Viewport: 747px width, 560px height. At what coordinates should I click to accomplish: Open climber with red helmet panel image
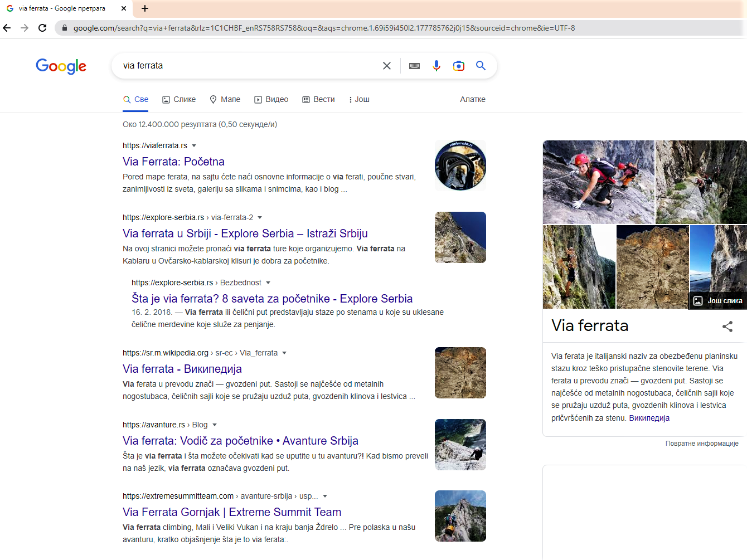[599, 182]
